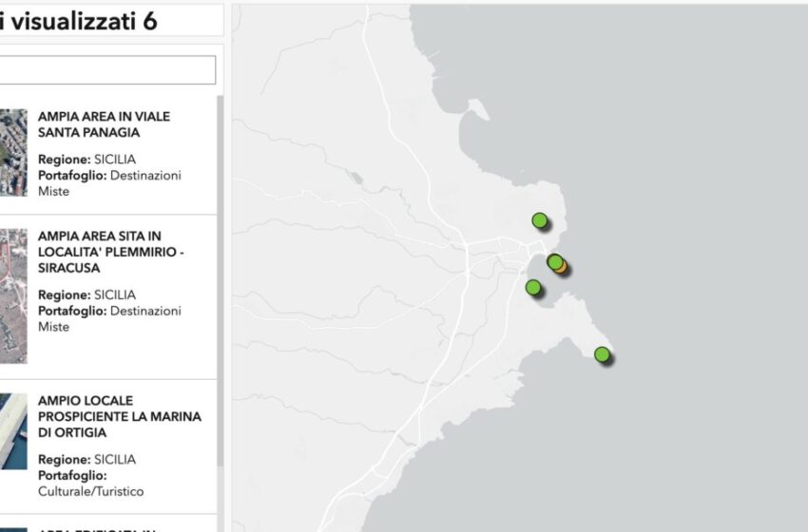This screenshot has width=808, height=532.
Task: Click the 'visualizzati 6' results header
Action: point(81,21)
